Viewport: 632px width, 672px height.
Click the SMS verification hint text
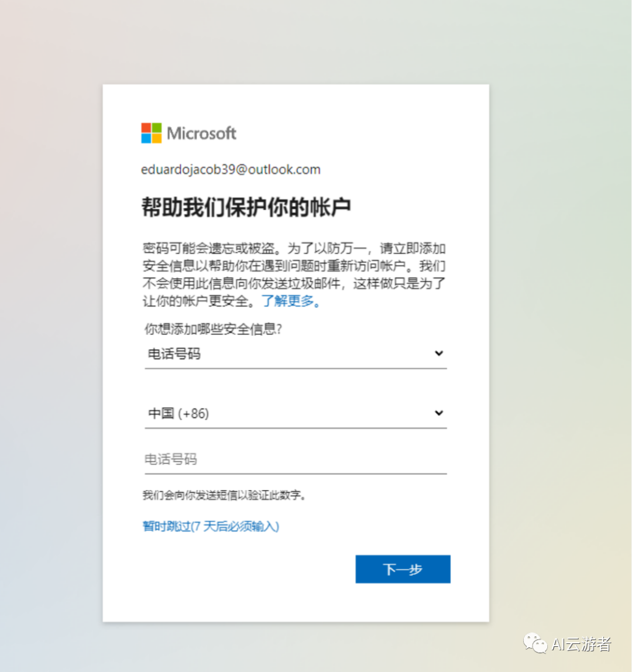224,495
